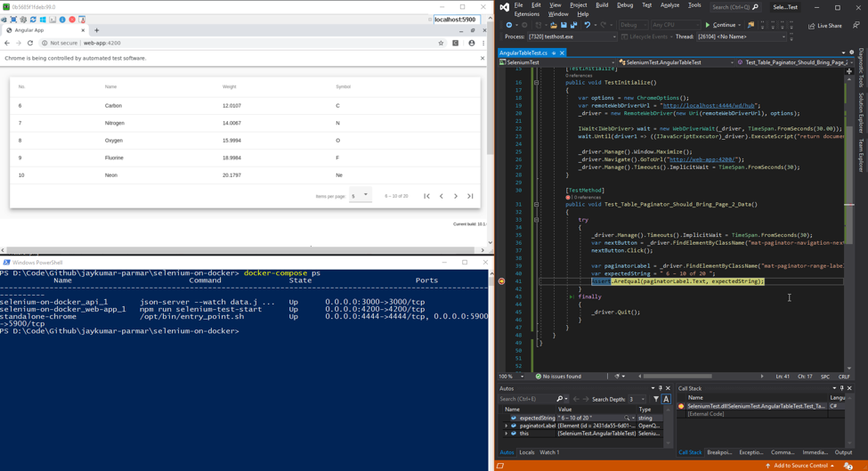Click the Save file icon in toolbar
The image size is (868, 471).
564,25
